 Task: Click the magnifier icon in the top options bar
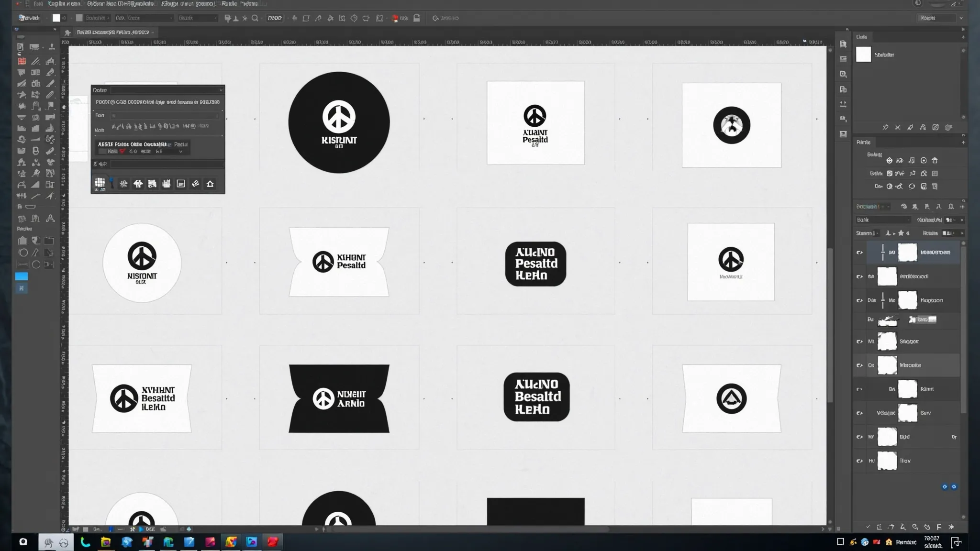click(x=255, y=18)
